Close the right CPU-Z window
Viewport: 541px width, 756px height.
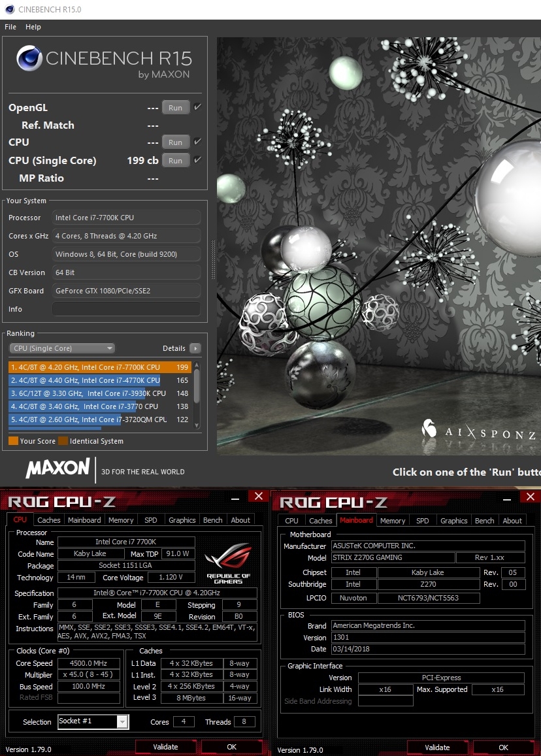click(x=531, y=497)
